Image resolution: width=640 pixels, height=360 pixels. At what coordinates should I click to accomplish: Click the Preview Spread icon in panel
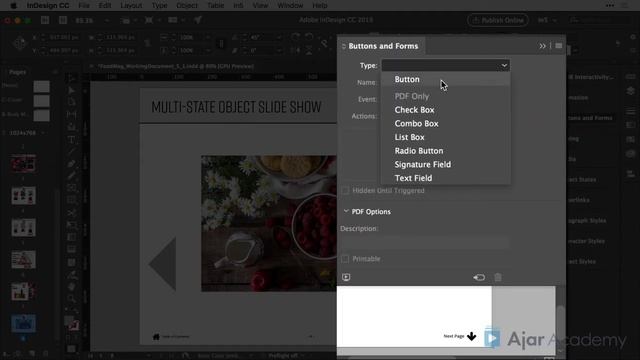point(346,278)
